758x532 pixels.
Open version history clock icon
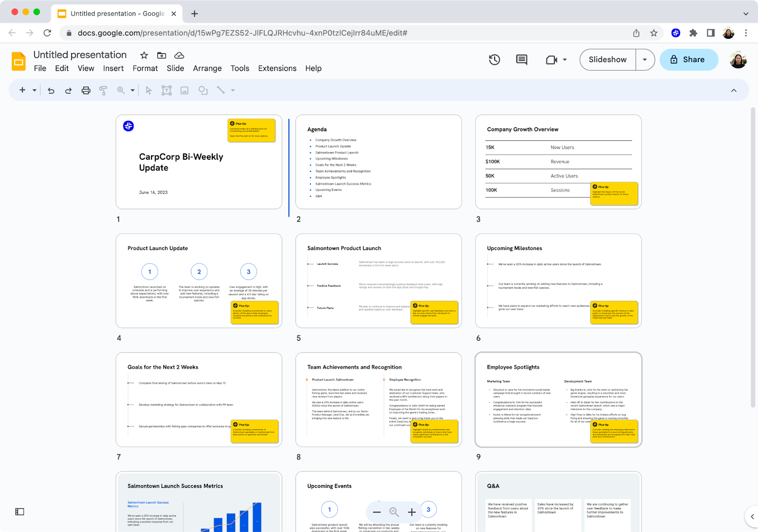tap(495, 60)
